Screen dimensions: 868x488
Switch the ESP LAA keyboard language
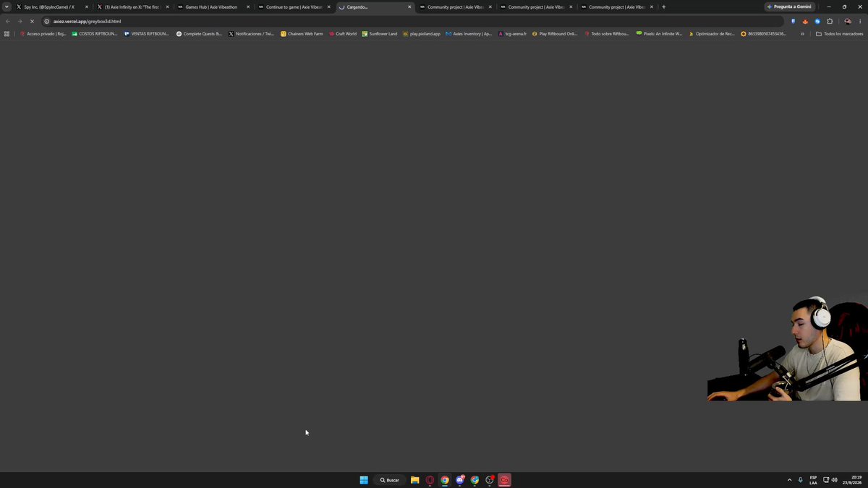[x=813, y=480]
